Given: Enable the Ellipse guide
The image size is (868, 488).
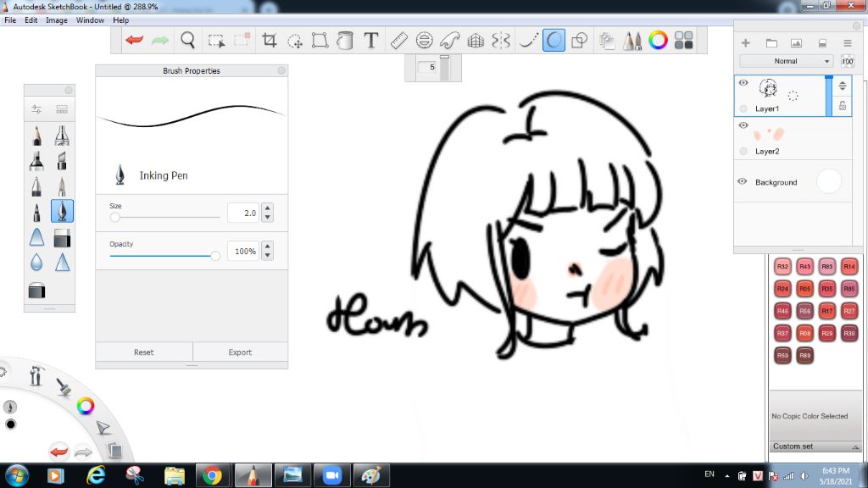Looking at the screenshot, I should coord(424,41).
